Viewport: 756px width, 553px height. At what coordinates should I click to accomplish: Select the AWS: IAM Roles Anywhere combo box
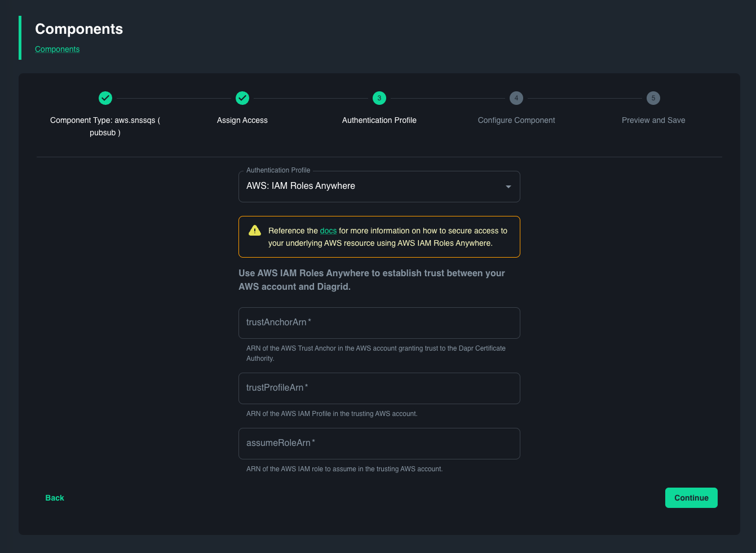[x=379, y=187]
